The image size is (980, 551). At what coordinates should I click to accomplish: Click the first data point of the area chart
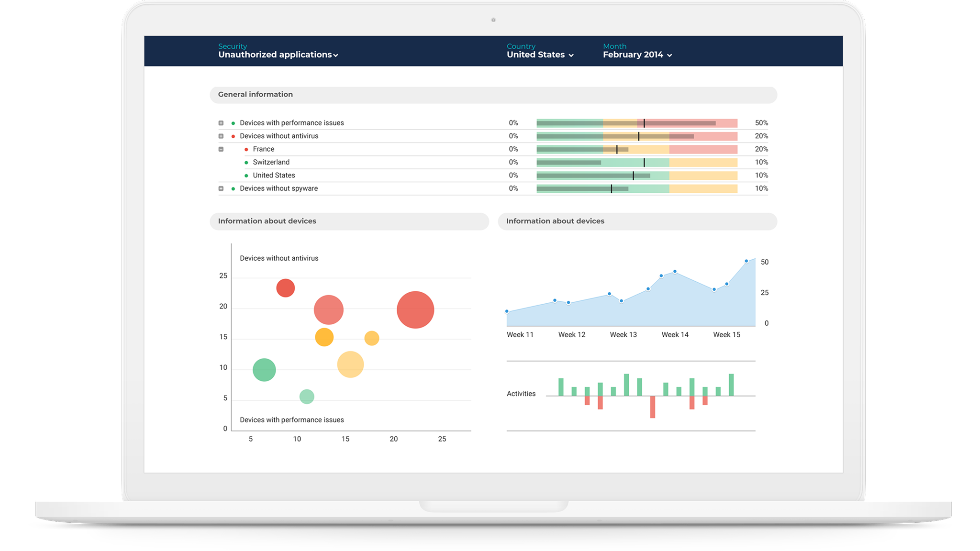click(507, 311)
